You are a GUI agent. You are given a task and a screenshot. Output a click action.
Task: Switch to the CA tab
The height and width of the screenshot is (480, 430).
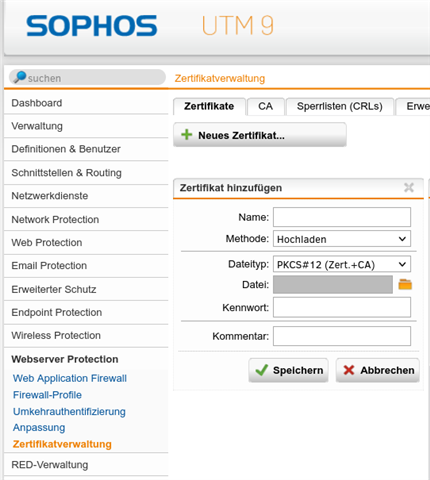coord(265,106)
